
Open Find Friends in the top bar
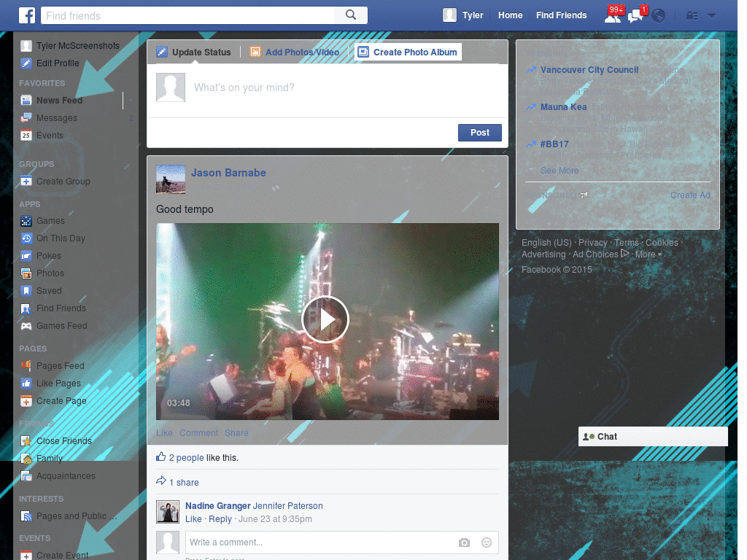561,15
